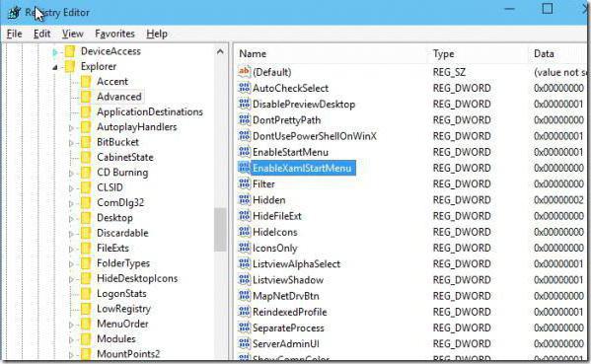Click the DWORD icon next to ServerAdminUI
This screenshot has height=364, width=591.
245,343
